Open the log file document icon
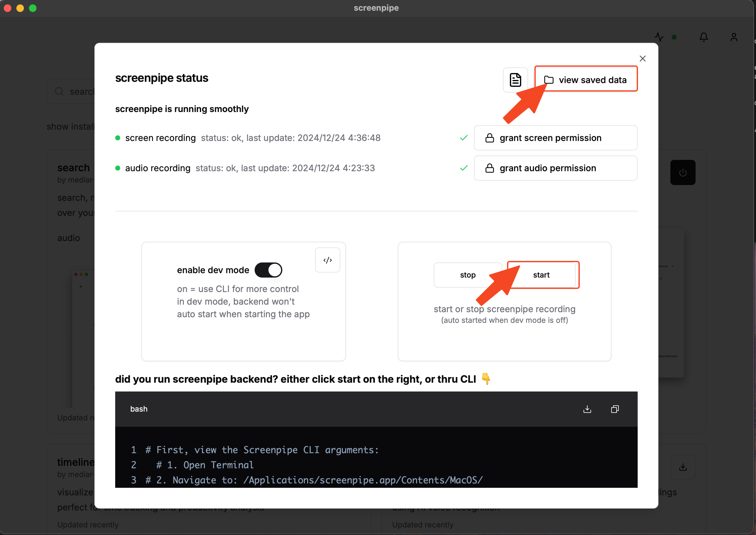Viewport: 756px width, 535px height. click(515, 80)
